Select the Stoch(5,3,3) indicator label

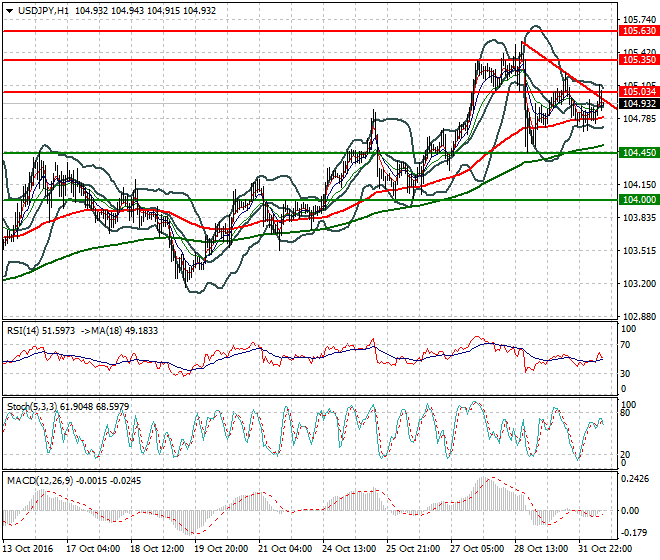pos(32,407)
